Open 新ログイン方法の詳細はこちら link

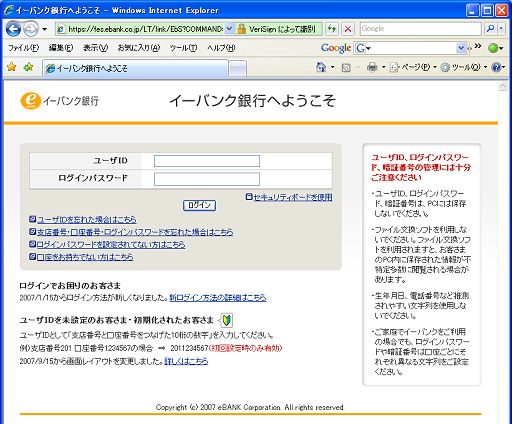218,298
